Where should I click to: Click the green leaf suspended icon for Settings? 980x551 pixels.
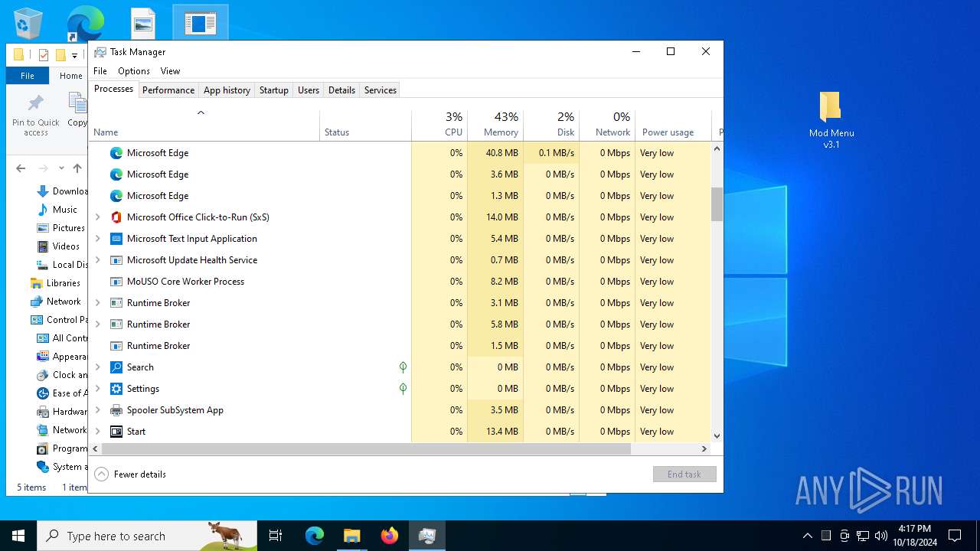[403, 389]
